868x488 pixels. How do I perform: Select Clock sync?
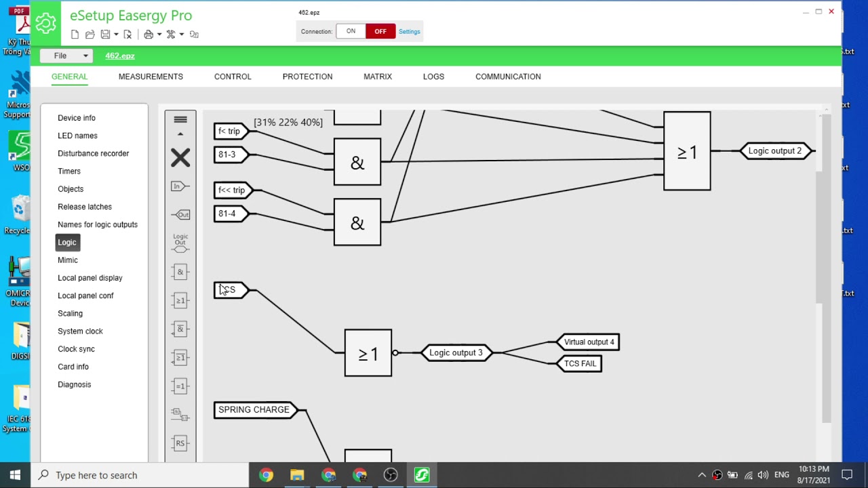tap(76, 349)
